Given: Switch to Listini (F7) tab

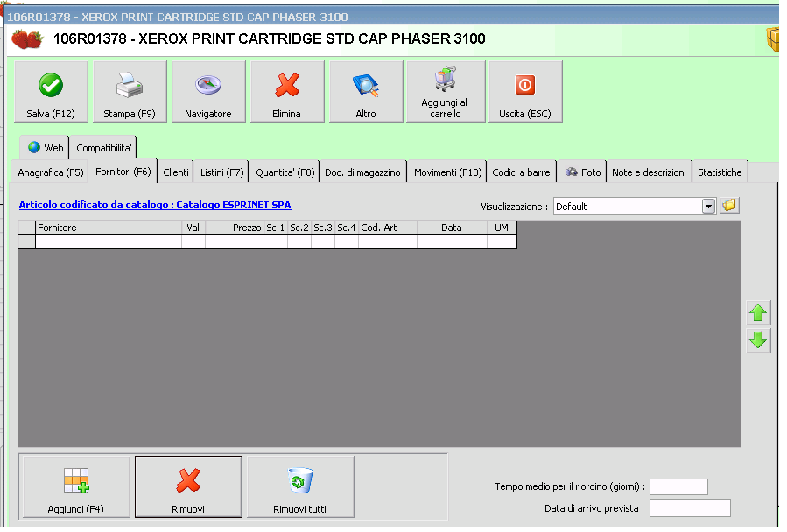Looking at the screenshot, I should click(221, 172).
